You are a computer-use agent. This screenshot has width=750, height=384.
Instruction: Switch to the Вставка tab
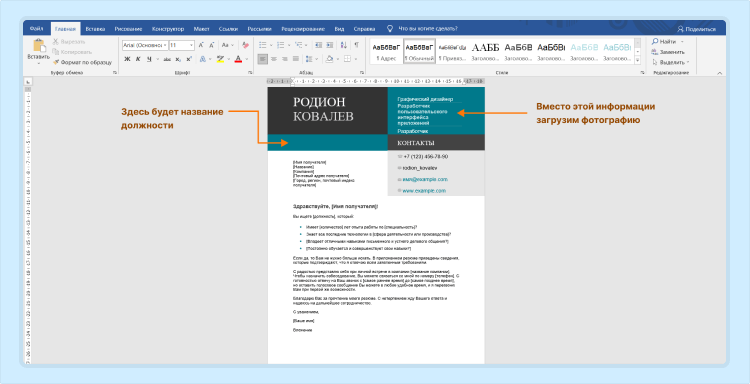point(95,29)
